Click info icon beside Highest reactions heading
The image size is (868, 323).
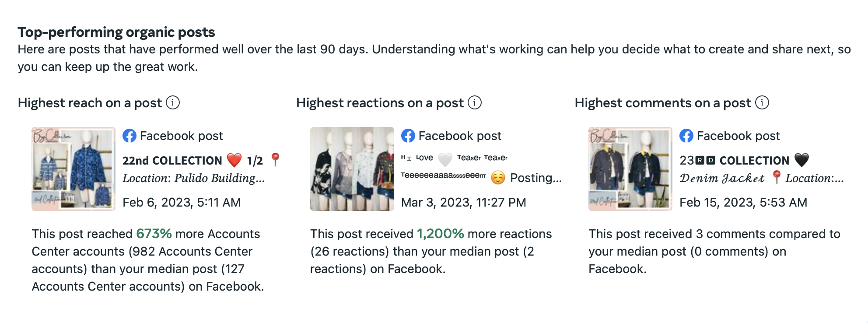pyautogui.click(x=475, y=103)
